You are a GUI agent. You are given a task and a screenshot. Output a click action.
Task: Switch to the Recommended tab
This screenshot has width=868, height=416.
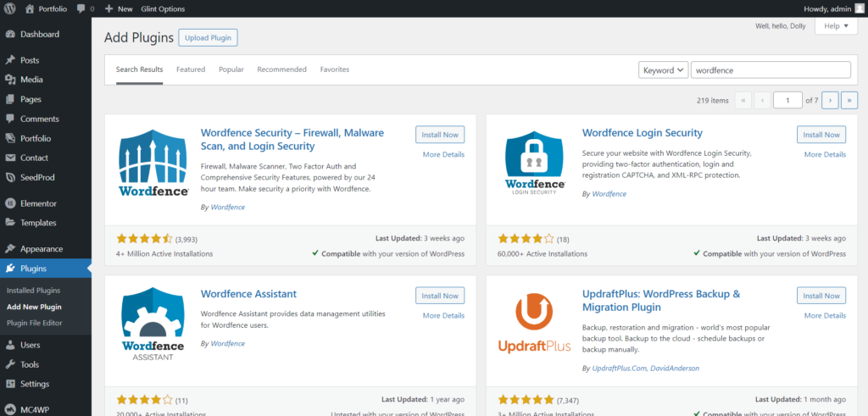(x=281, y=69)
